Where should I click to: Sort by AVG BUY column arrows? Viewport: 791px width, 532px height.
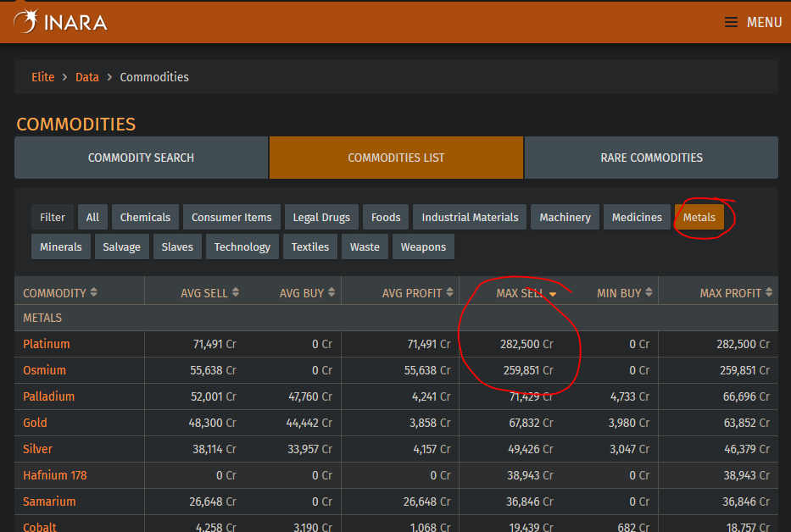click(x=331, y=292)
